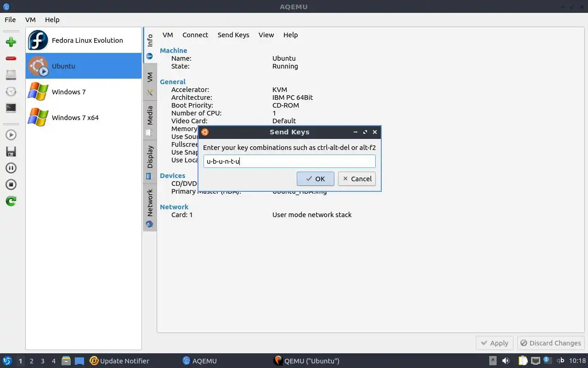This screenshot has height=368, width=588.
Task: Open the Connect menu
Action: (x=195, y=35)
